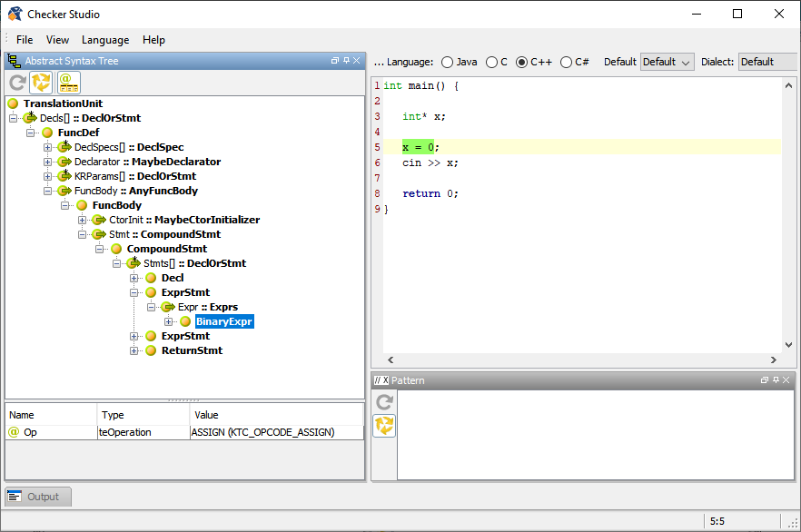Click the refresh icon in Abstract Syntax Tree toolbar
Viewport: 801px width, 532px height.
point(16,83)
